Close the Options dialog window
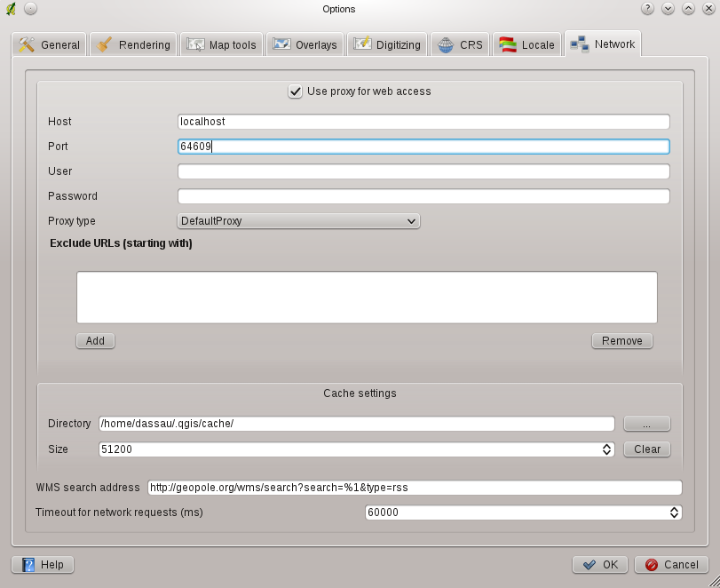Viewport: 720px width, 588px height. (708, 9)
